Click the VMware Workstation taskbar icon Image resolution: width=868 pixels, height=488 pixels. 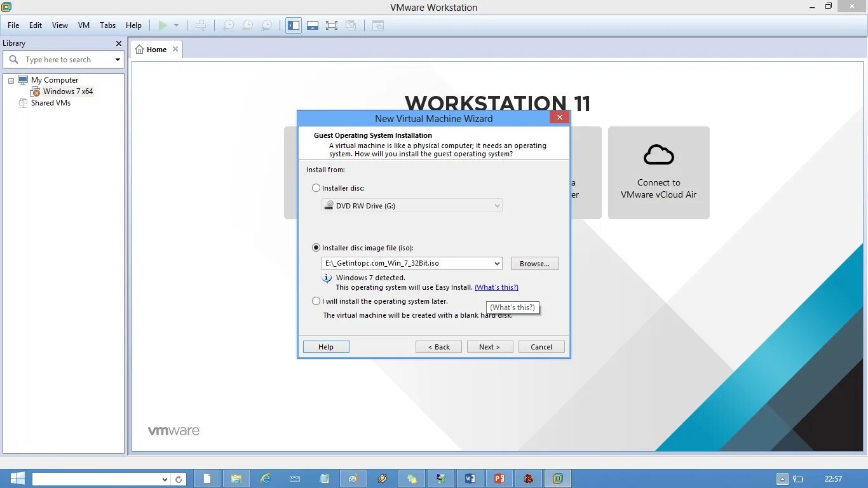click(x=558, y=478)
